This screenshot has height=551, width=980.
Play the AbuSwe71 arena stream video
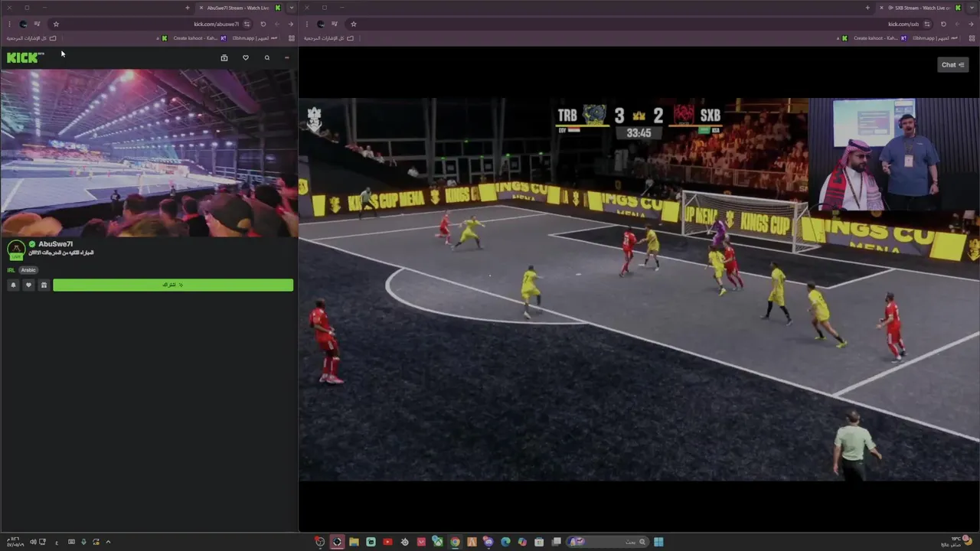(x=149, y=153)
